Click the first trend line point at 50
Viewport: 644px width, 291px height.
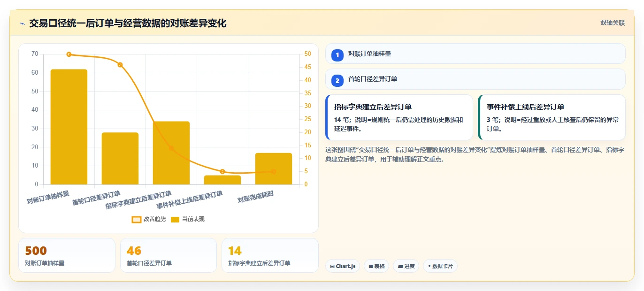coord(69,54)
